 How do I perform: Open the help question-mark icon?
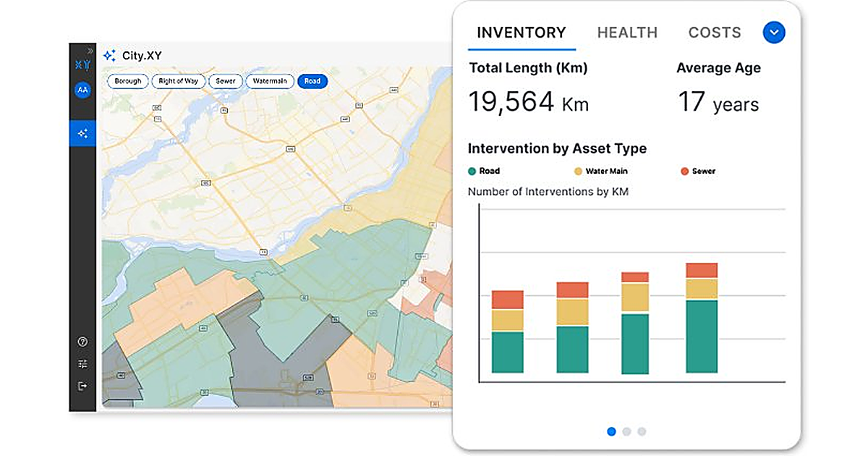82,342
